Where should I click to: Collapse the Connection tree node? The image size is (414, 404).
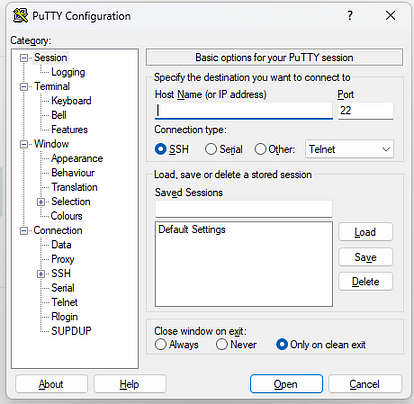[x=24, y=231]
